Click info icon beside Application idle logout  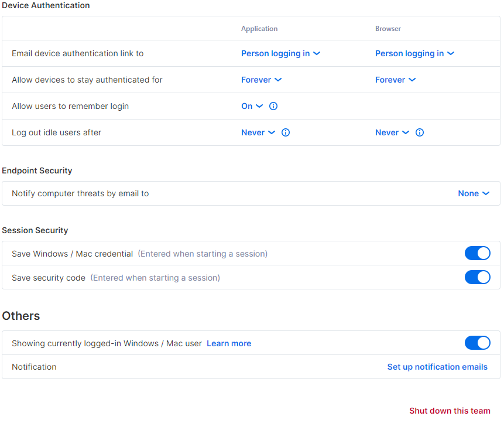point(286,132)
